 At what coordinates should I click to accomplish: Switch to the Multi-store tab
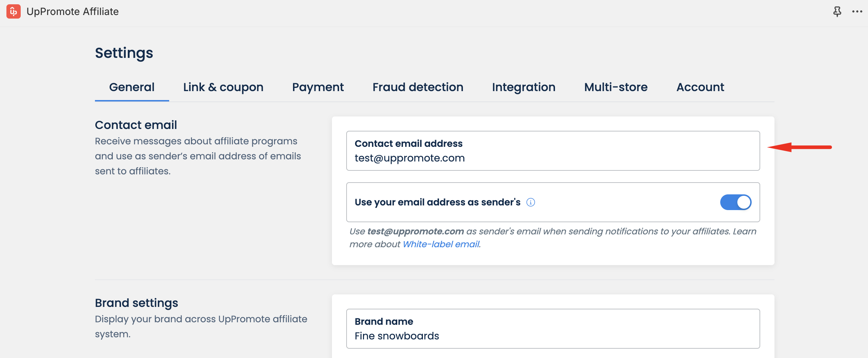point(616,87)
